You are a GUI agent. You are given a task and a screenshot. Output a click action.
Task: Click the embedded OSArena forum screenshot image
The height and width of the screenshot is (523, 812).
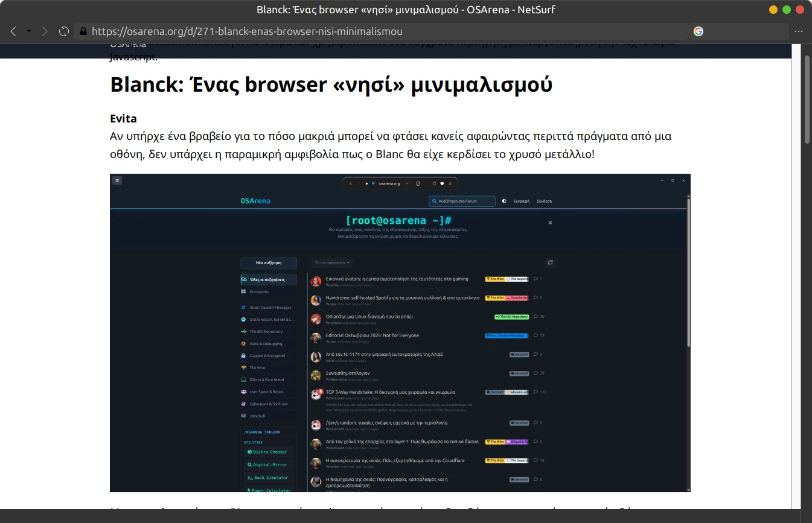tap(400, 333)
